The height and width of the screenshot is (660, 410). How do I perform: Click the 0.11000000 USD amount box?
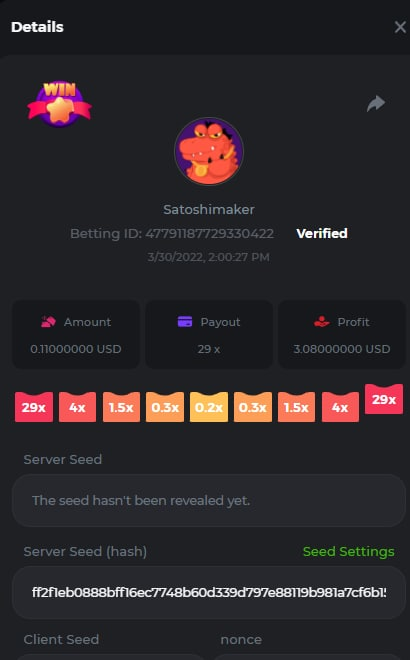[x=76, y=335]
